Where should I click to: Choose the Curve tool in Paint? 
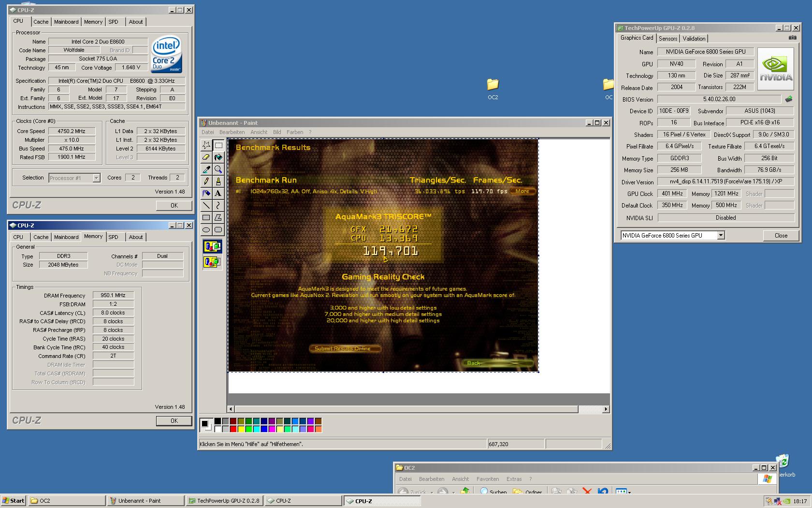(218, 206)
